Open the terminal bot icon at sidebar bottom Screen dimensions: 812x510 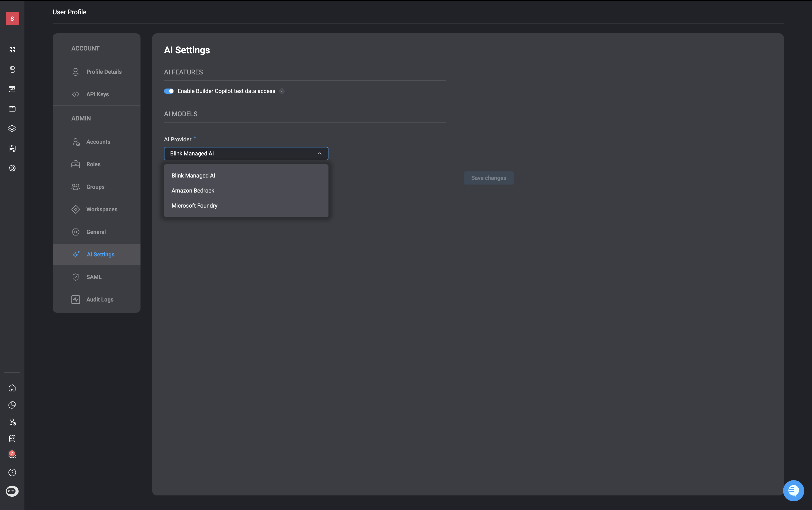[x=12, y=491]
